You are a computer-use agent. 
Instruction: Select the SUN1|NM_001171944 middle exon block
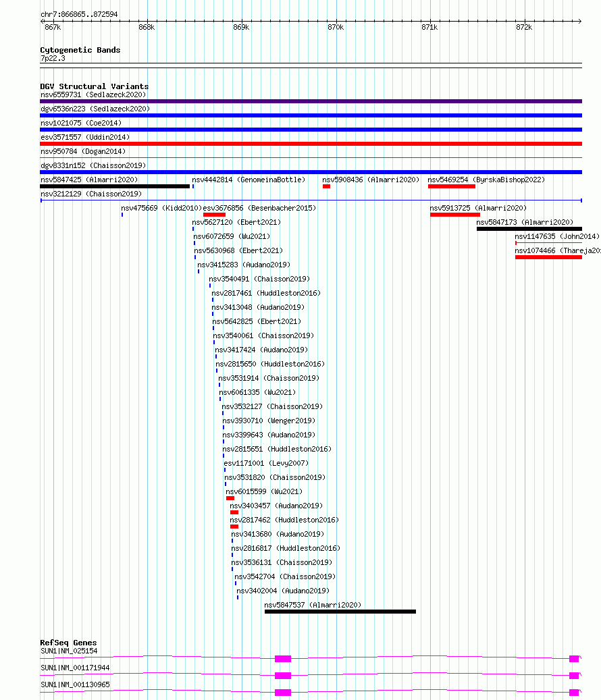pyautogui.click(x=283, y=676)
